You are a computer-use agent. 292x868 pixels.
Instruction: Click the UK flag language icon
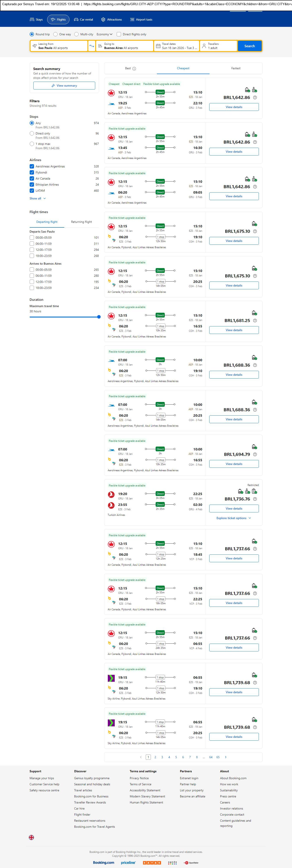[x=31, y=837]
